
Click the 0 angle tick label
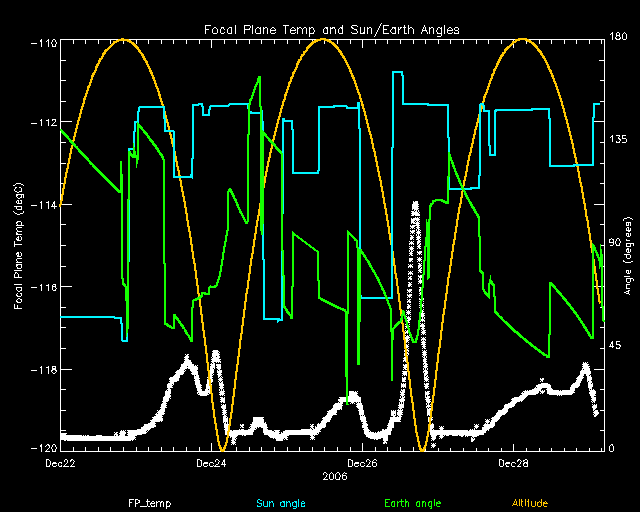pos(611,448)
